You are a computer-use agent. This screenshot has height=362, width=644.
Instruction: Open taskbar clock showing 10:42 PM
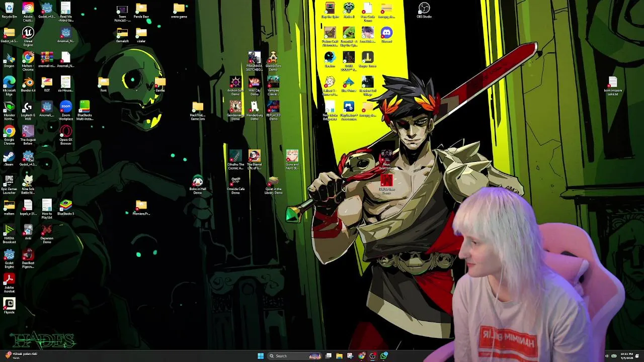(626, 356)
